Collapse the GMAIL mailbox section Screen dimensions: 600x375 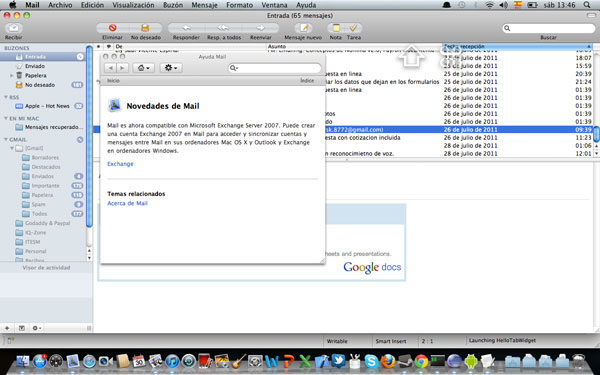[x=6, y=139]
